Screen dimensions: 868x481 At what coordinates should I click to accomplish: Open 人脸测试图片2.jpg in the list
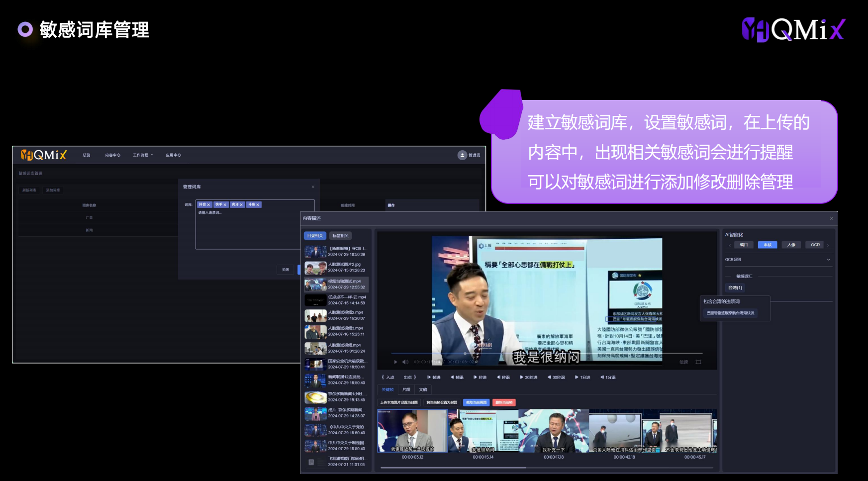[336, 268]
